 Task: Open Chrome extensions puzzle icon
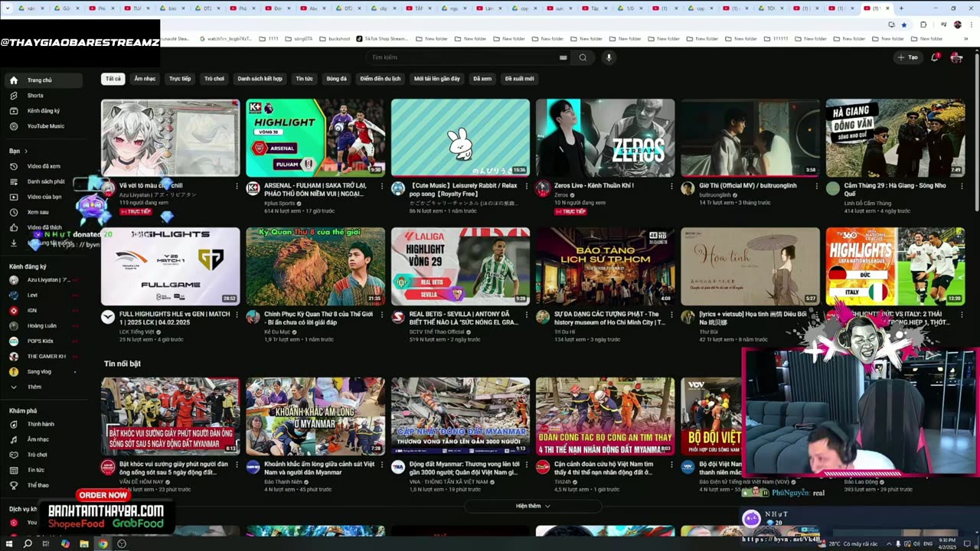pyautogui.click(x=923, y=24)
